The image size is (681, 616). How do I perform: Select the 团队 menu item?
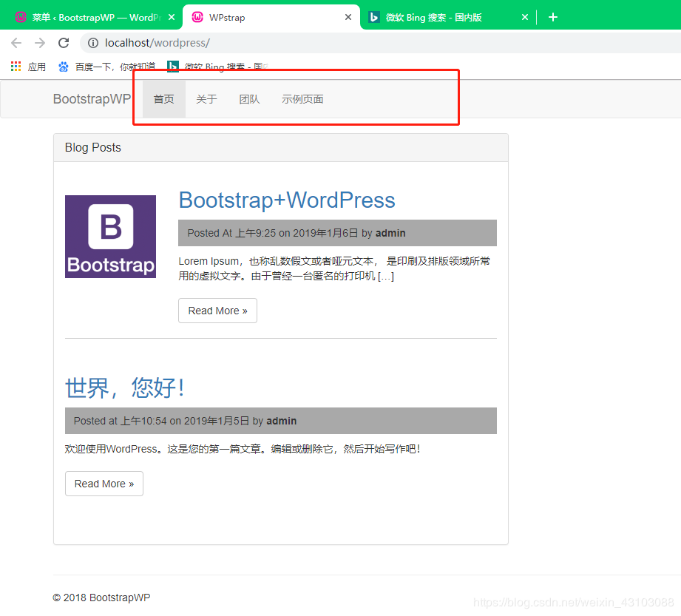[x=249, y=99]
